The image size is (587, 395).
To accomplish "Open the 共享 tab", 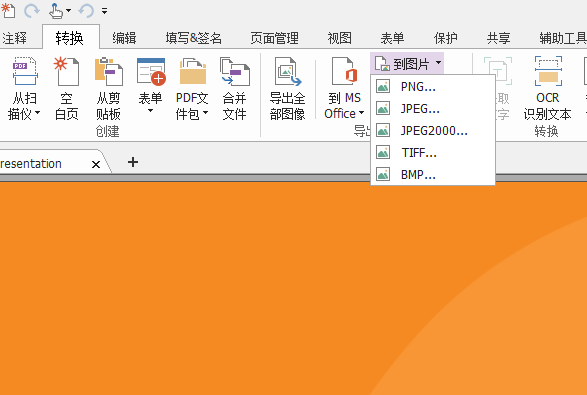I will tap(498, 38).
